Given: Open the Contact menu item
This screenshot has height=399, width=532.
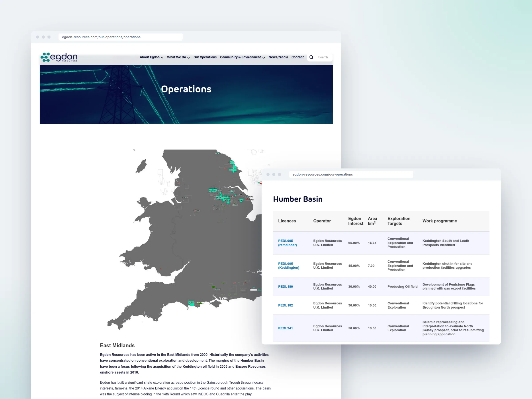Looking at the screenshot, I should tap(297, 57).
